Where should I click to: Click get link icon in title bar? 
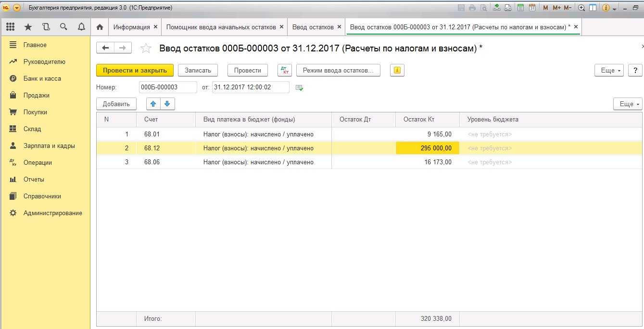[497, 8]
